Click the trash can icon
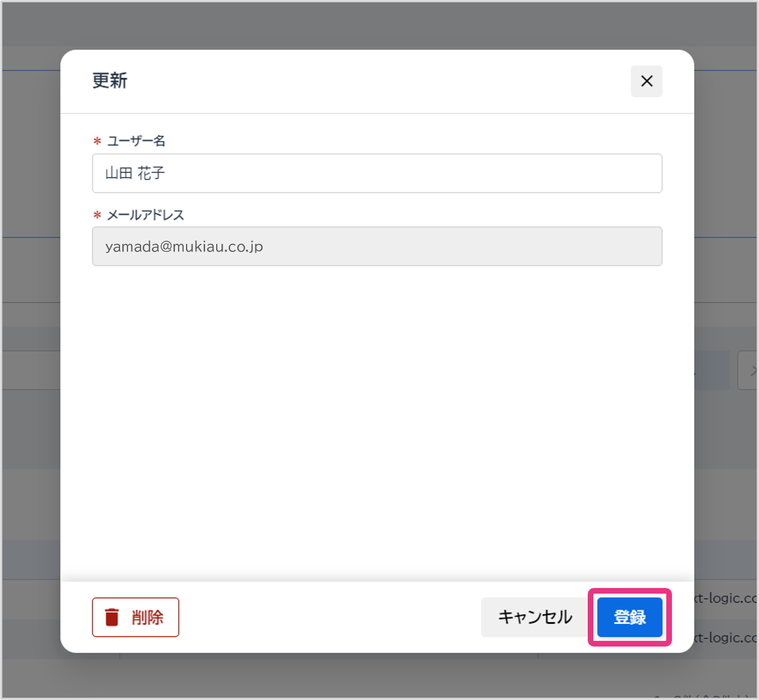The image size is (759, 700). (x=112, y=617)
